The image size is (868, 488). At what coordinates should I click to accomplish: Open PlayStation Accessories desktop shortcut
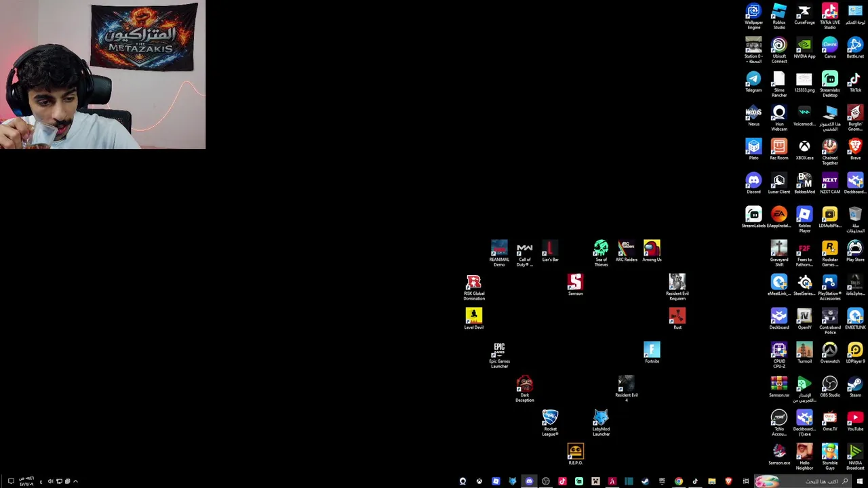pos(830,287)
